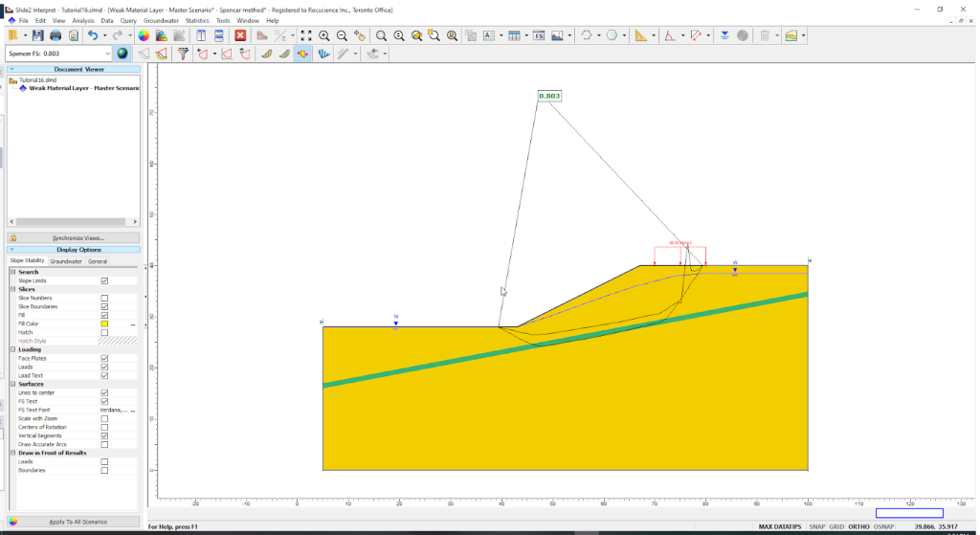Open the Groundwater menu
980x535 pixels.
(161, 20)
